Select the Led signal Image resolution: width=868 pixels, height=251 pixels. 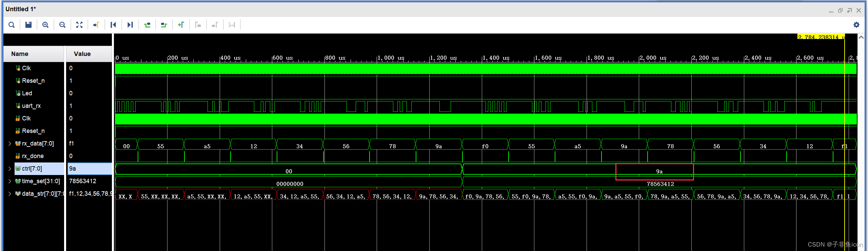[x=27, y=93]
